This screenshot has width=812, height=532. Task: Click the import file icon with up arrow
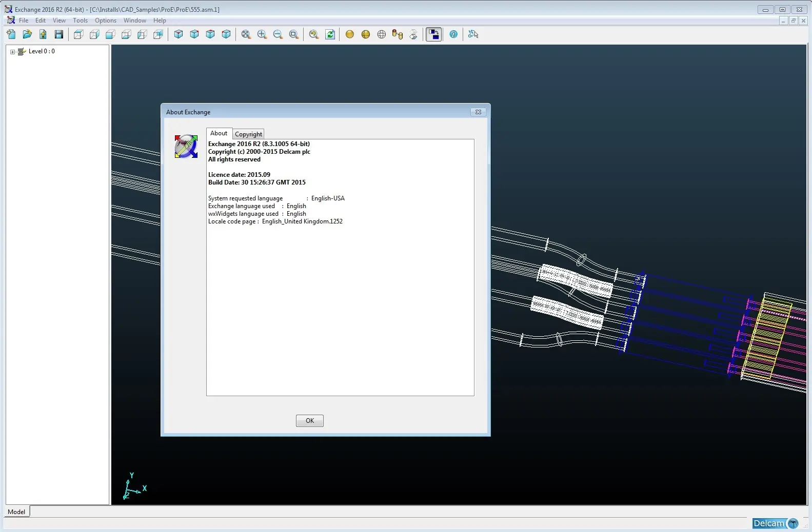(x=43, y=34)
